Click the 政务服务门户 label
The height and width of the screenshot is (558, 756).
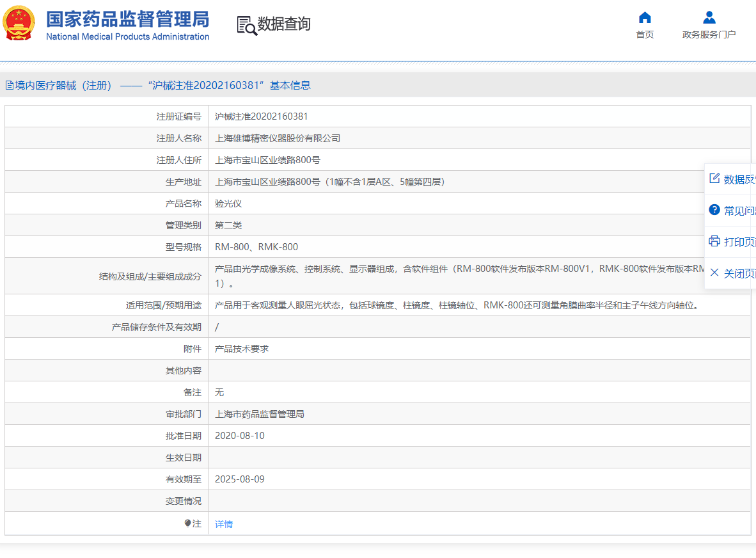pyautogui.click(x=709, y=35)
